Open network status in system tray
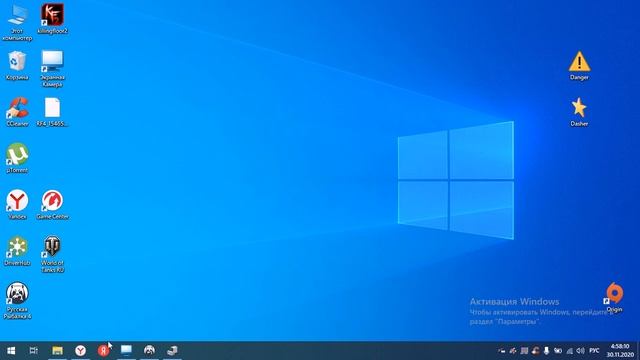The image size is (640, 360). [x=569, y=351]
